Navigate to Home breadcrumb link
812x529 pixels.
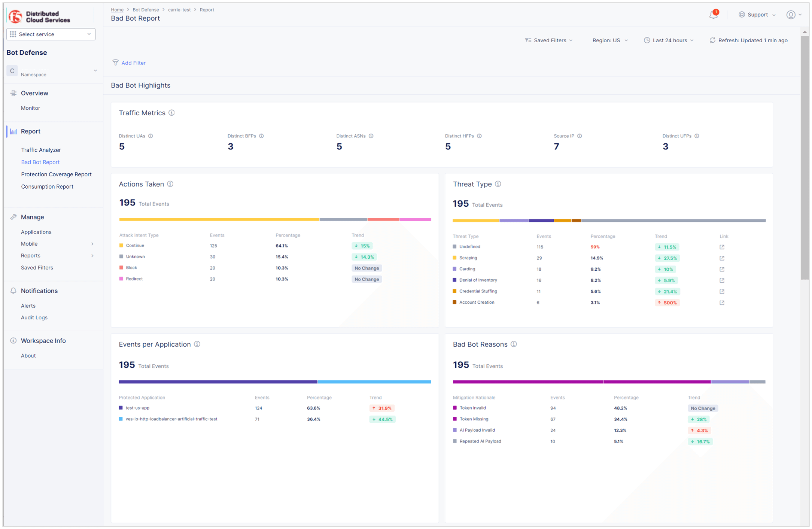click(117, 10)
